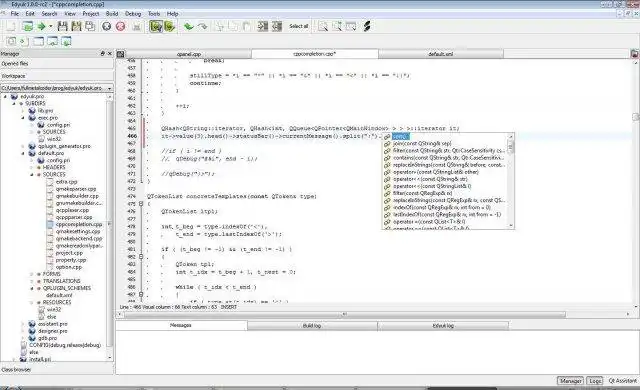Click the Find magnifier icon

323,27
